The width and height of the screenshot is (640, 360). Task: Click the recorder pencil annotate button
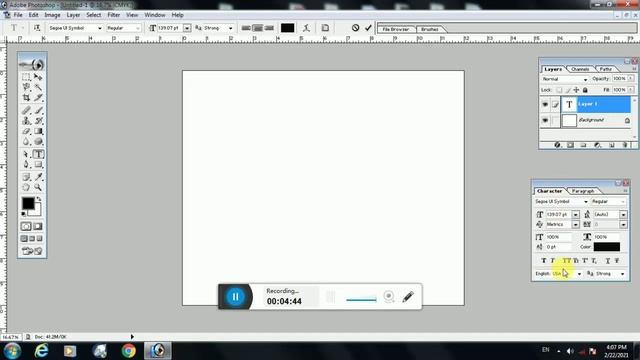pyautogui.click(x=408, y=297)
